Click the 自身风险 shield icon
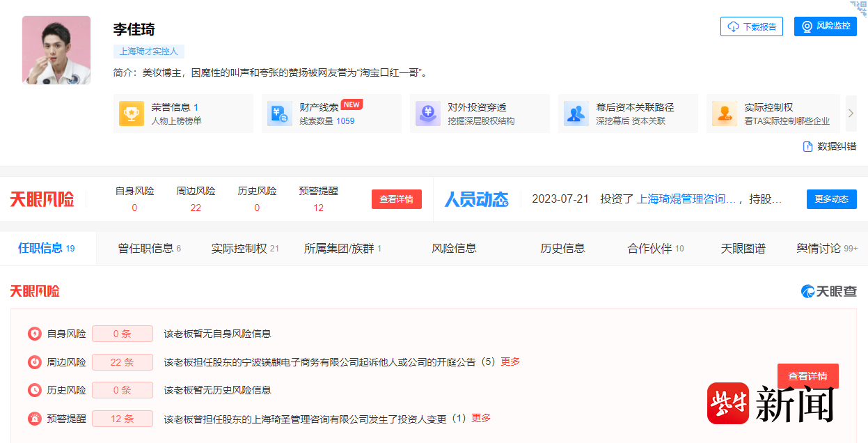Image resolution: width=868 pixels, height=443 pixels. (34, 334)
